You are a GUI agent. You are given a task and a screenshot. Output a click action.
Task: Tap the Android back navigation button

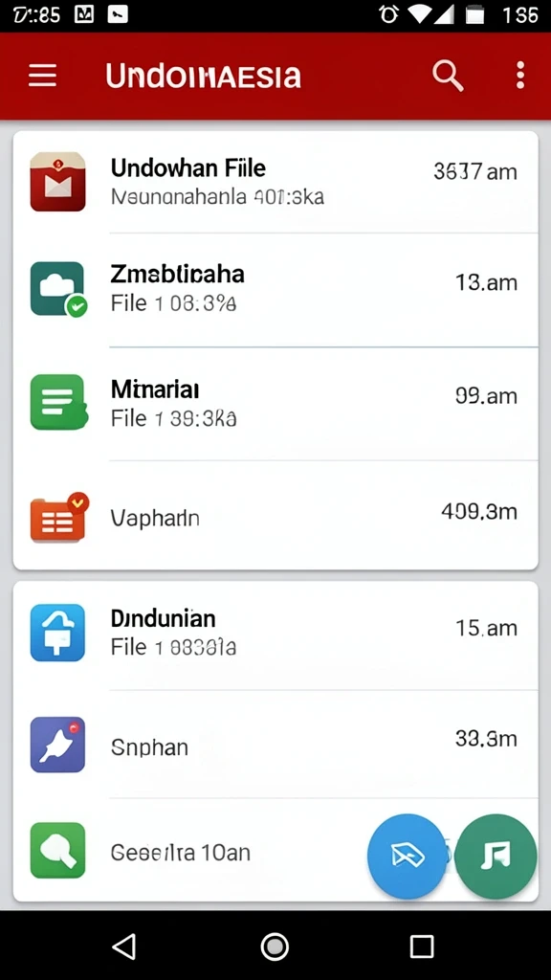(x=123, y=947)
